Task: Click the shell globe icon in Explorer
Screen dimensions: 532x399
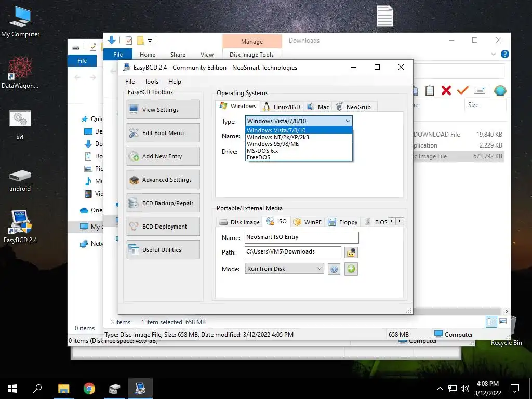Action: [x=500, y=90]
